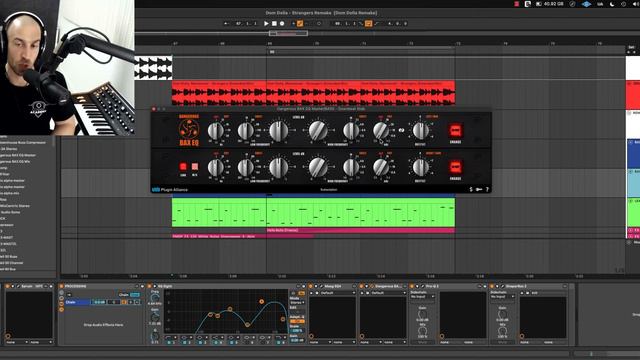Toggle the M/S button on BAX EQ
The height and width of the screenshot is (360, 640).
(x=195, y=167)
